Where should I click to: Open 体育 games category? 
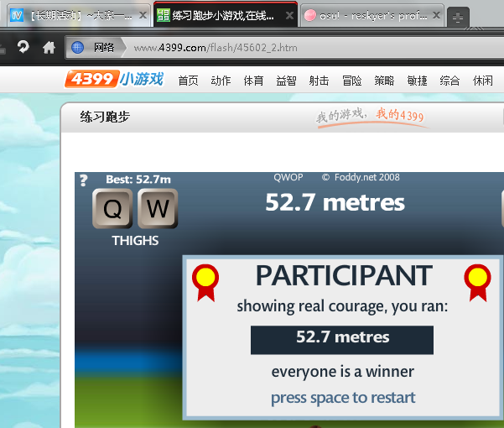tap(253, 81)
